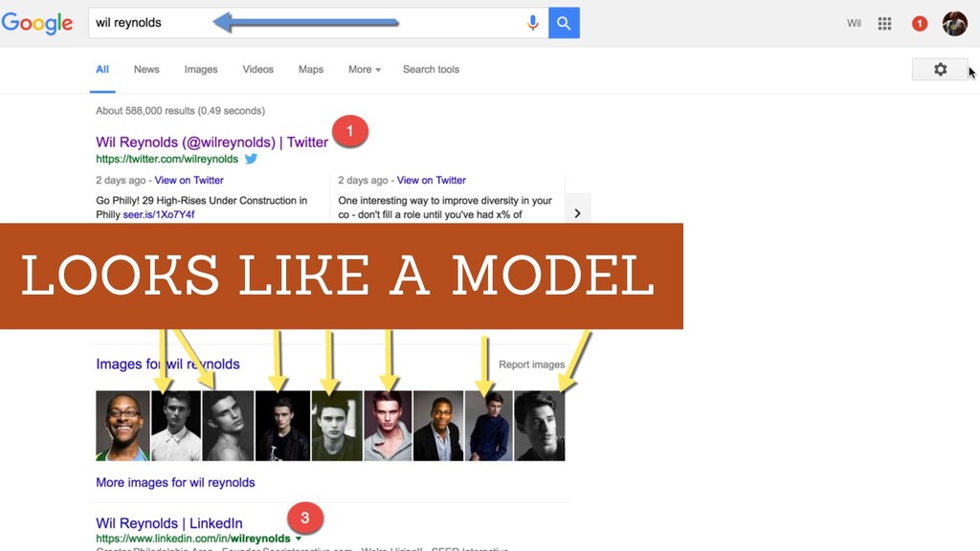
Task: Show next tweets with carousel arrow
Action: pyautogui.click(x=577, y=213)
